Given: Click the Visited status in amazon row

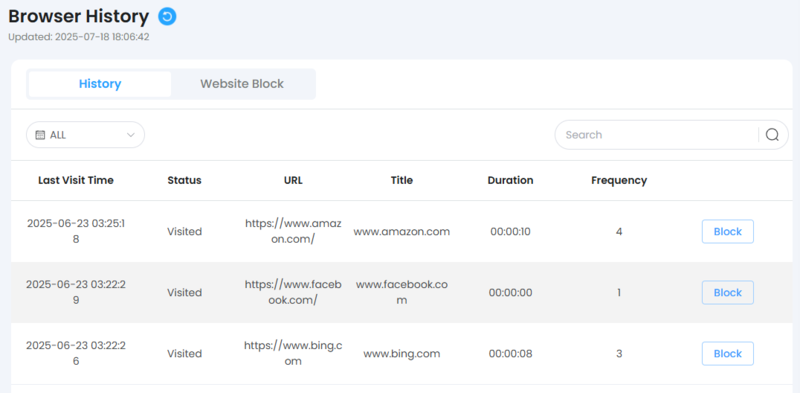Looking at the screenshot, I should (x=184, y=232).
